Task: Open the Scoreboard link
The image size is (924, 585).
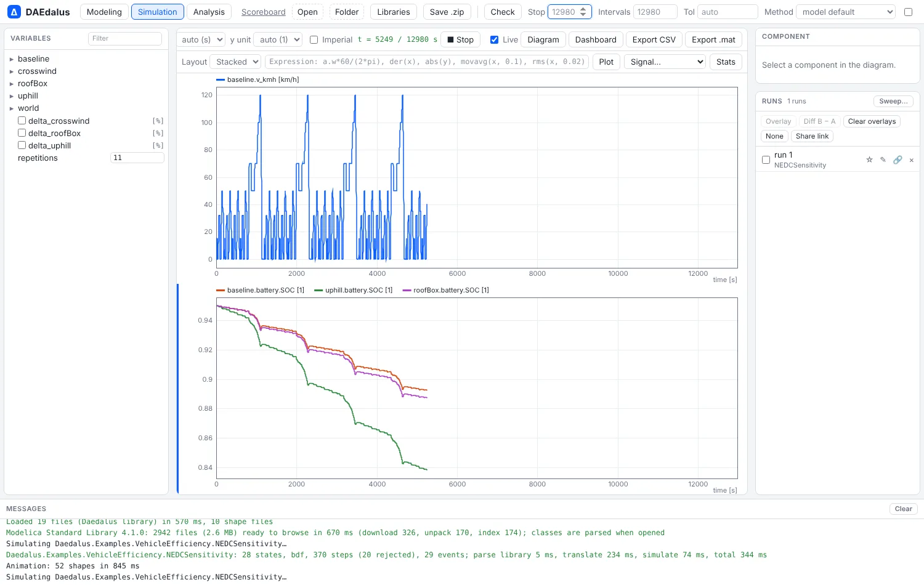Action: click(x=264, y=12)
